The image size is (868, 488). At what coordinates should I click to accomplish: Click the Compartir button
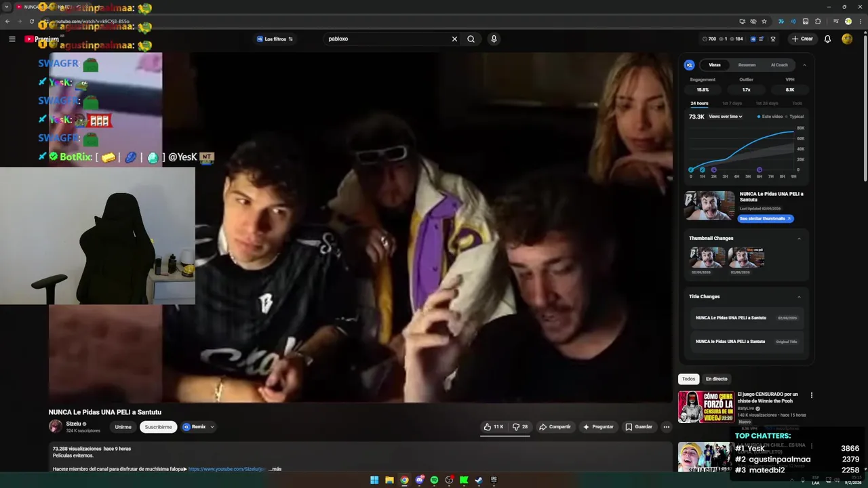(x=555, y=427)
